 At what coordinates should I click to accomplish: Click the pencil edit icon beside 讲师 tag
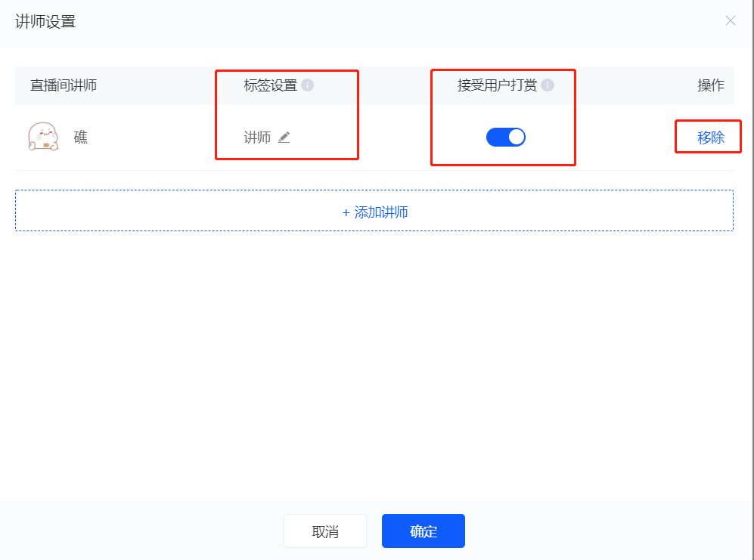tap(284, 138)
